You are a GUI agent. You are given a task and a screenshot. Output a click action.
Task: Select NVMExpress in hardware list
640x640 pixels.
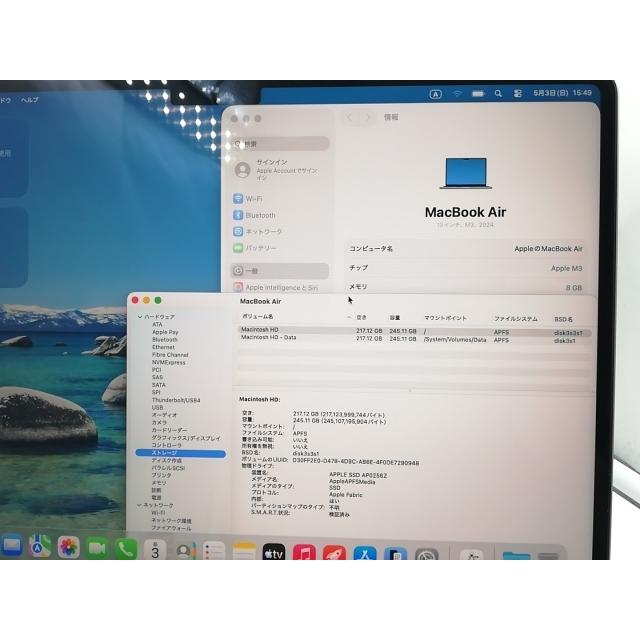[169, 362]
